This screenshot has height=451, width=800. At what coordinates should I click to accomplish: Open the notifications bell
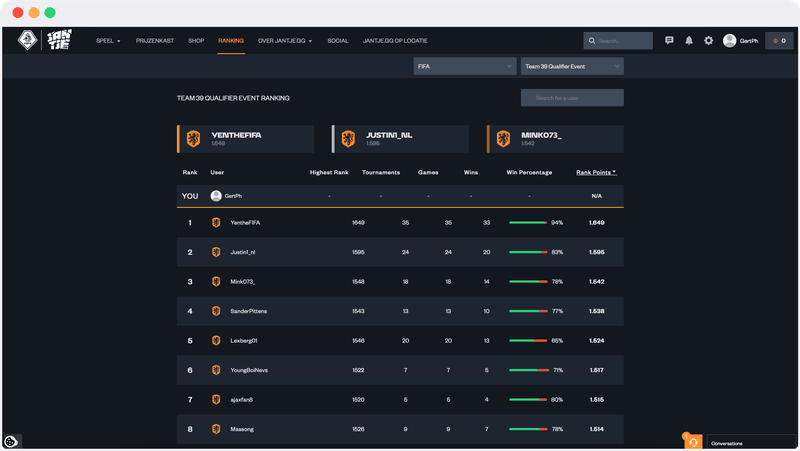point(689,40)
